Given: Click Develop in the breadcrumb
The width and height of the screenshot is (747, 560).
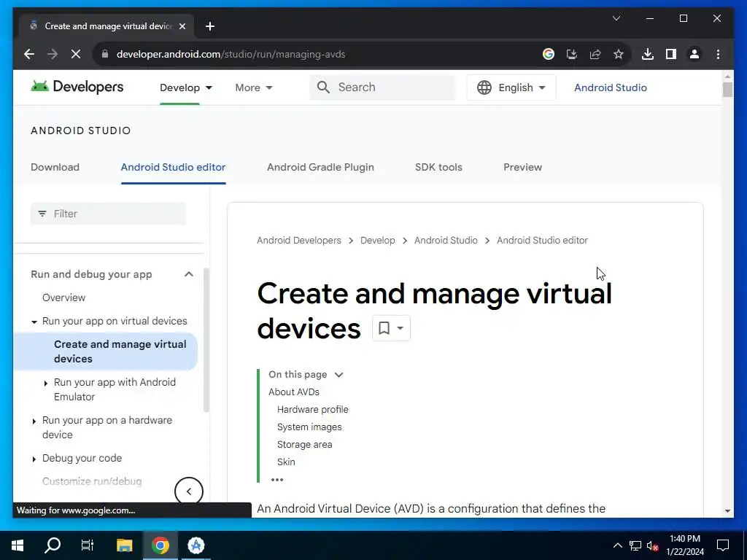Looking at the screenshot, I should pos(378,241).
